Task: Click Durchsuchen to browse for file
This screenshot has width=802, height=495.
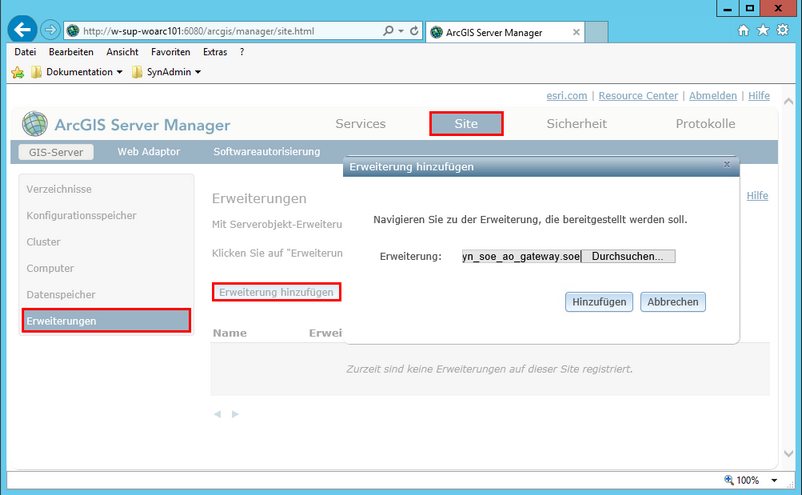Action: pos(627,257)
